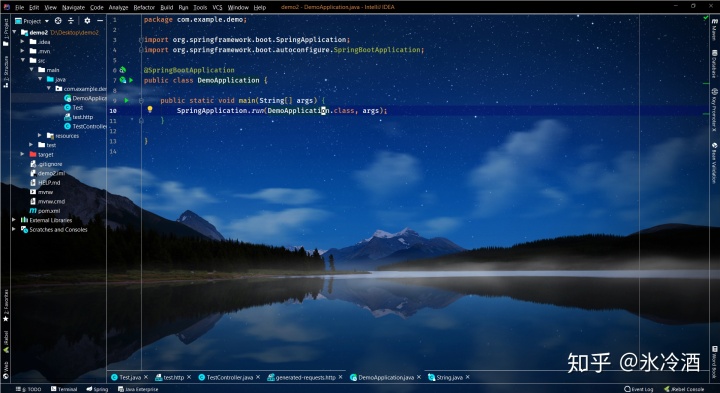The height and width of the screenshot is (393, 720).
Task: Click the Locate/Select Opened File target icon
Action: coord(58,21)
